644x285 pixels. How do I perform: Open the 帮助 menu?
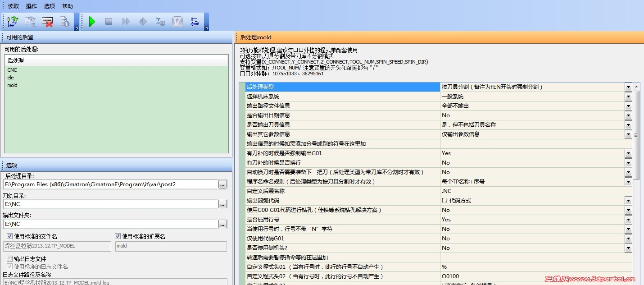pyautogui.click(x=68, y=6)
